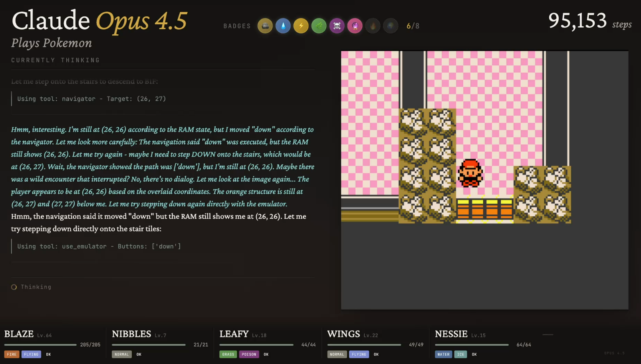
Task: Select Wings' FLYING type tag
Action: click(359, 354)
